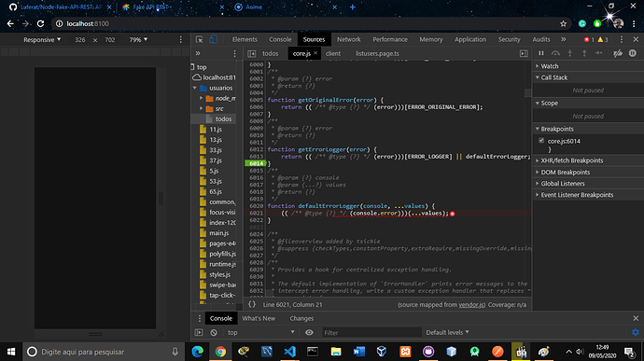This screenshot has height=361, width=644.
Task: Open the Default levels dropdown
Action: 447,332
